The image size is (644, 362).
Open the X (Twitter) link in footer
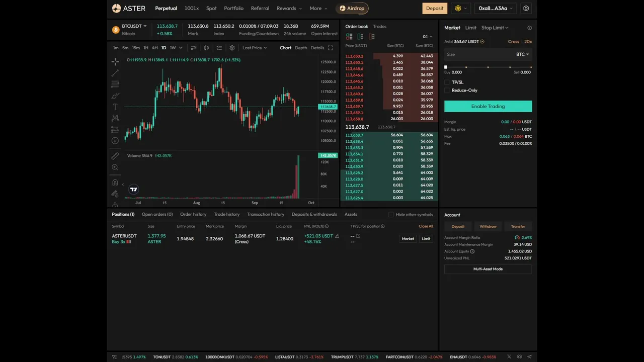[510, 356]
